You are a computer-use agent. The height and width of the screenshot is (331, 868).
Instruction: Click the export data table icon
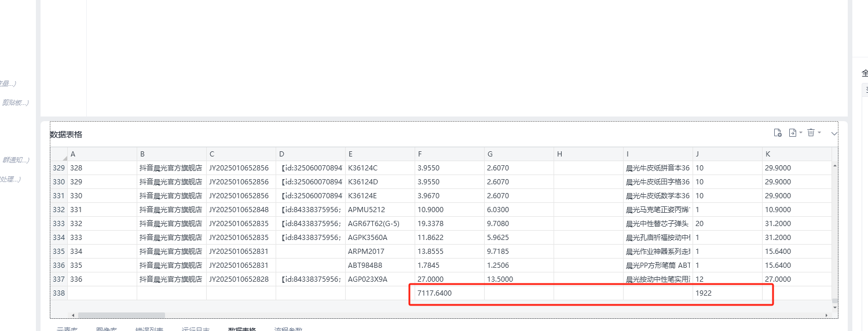click(x=793, y=133)
